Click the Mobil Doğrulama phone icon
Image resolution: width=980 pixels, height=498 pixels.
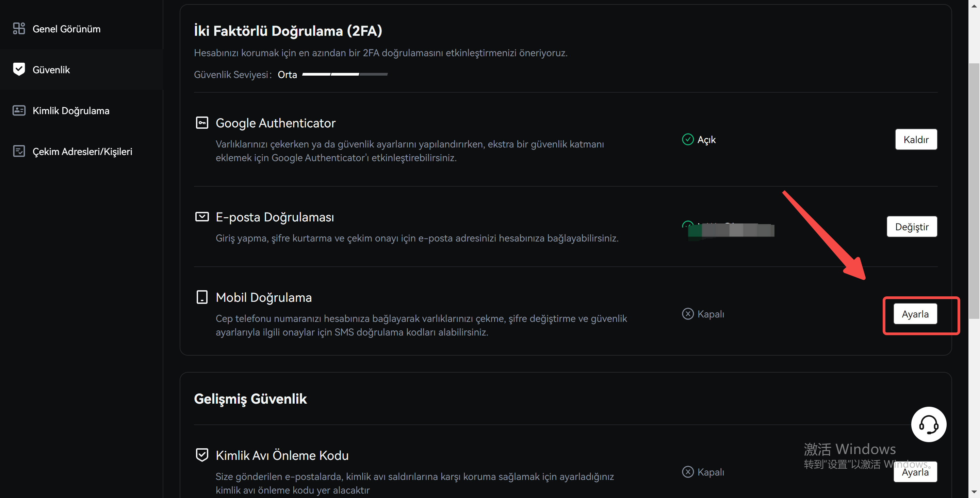202,297
